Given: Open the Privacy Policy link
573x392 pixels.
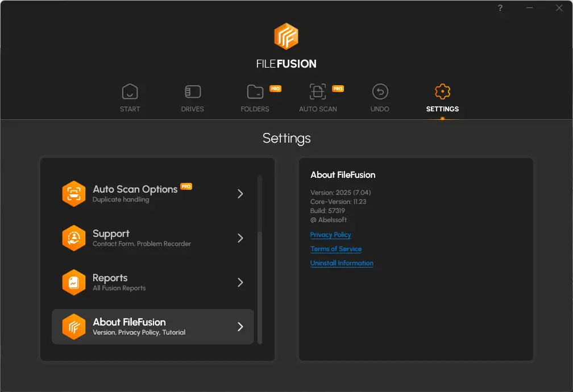Looking at the screenshot, I should click(330, 235).
